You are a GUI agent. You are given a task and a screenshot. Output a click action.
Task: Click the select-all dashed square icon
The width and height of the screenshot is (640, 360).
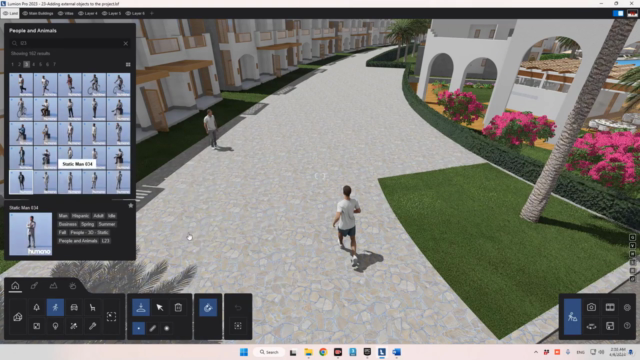[238, 326]
